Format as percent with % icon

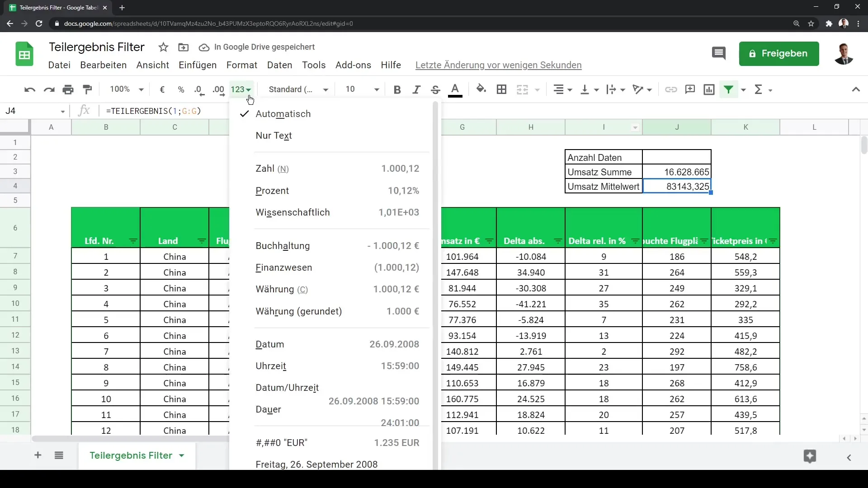pyautogui.click(x=181, y=90)
